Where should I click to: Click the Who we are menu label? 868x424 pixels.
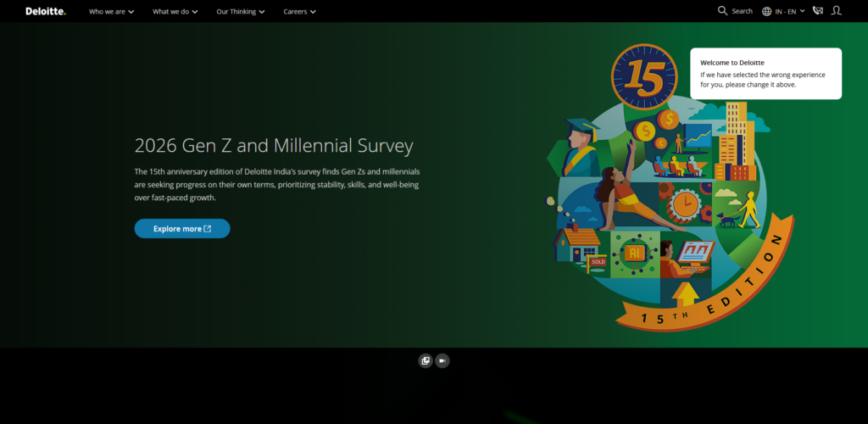(x=107, y=11)
